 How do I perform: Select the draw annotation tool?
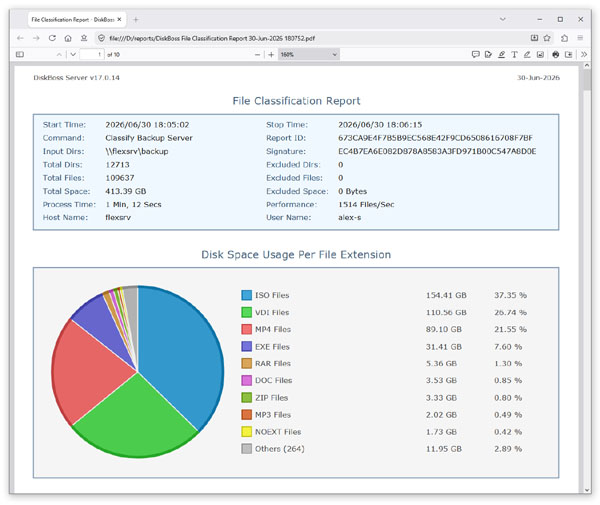coord(527,55)
